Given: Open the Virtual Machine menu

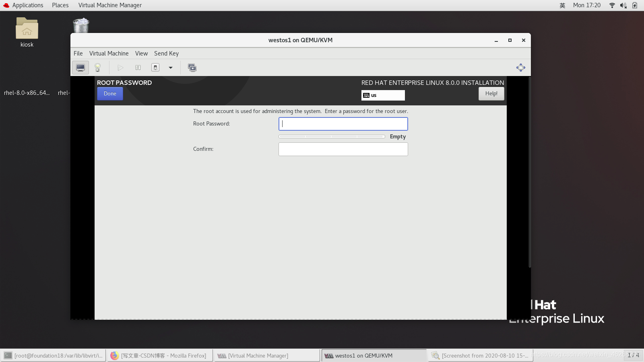Looking at the screenshot, I should click(x=109, y=53).
